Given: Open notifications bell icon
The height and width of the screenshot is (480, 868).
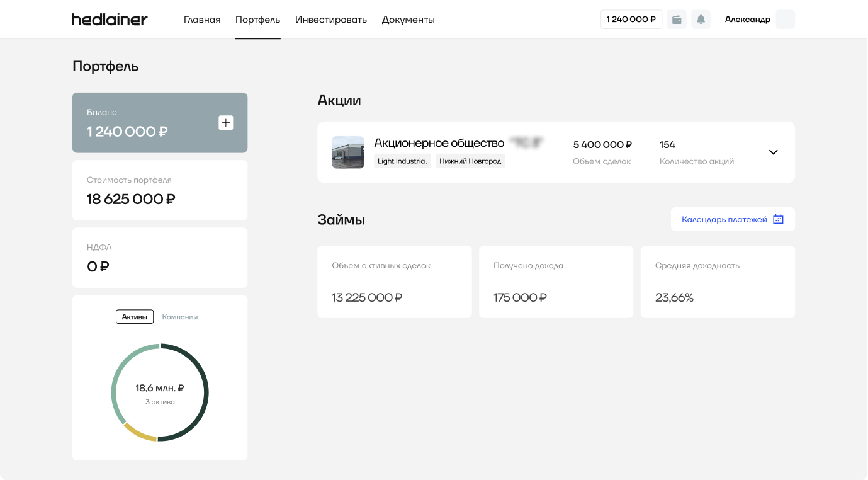Looking at the screenshot, I should [x=701, y=20].
